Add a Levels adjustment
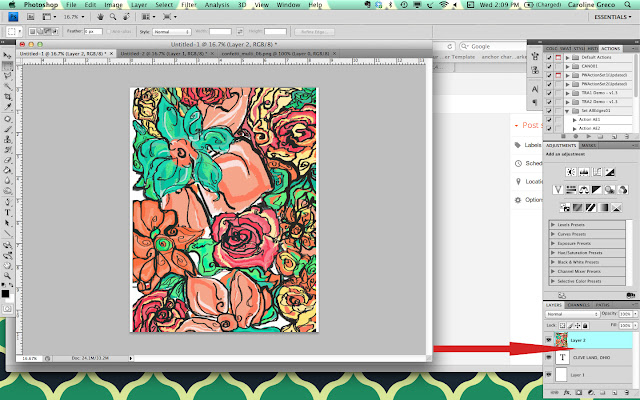The height and width of the screenshot is (400, 640). pos(584,172)
